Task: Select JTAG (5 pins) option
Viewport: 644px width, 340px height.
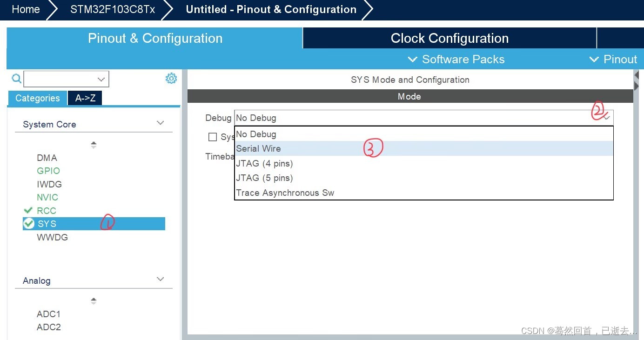Action: tap(424, 178)
